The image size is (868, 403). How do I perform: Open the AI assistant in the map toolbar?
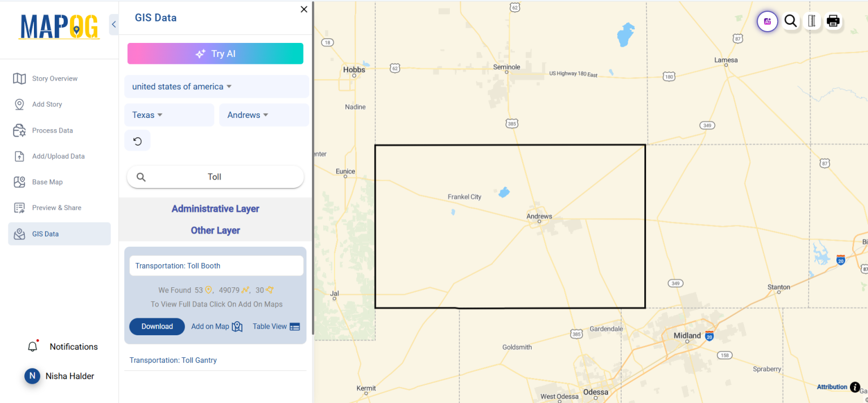[x=767, y=21]
